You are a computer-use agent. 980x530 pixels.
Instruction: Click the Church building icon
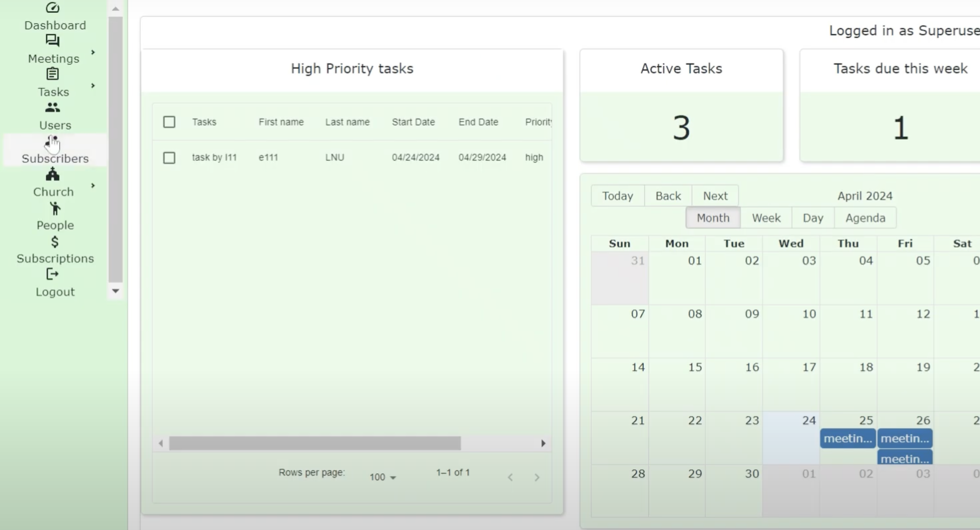(x=52, y=174)
